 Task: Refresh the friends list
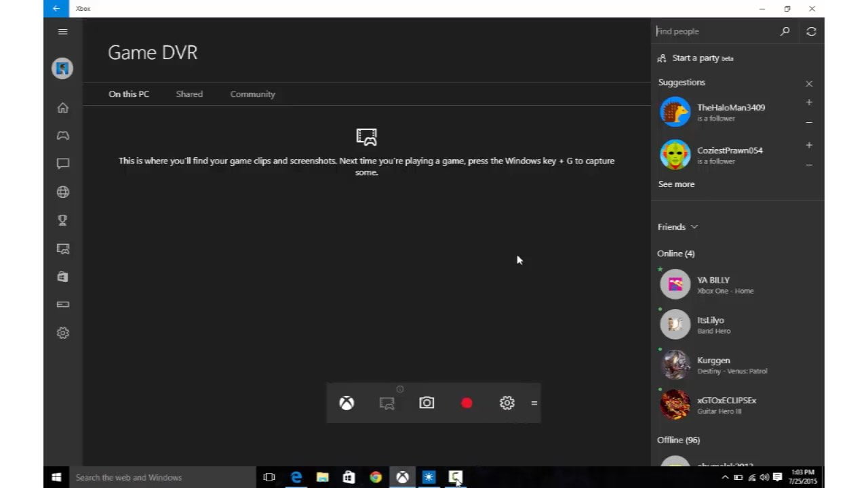[812, 31]
